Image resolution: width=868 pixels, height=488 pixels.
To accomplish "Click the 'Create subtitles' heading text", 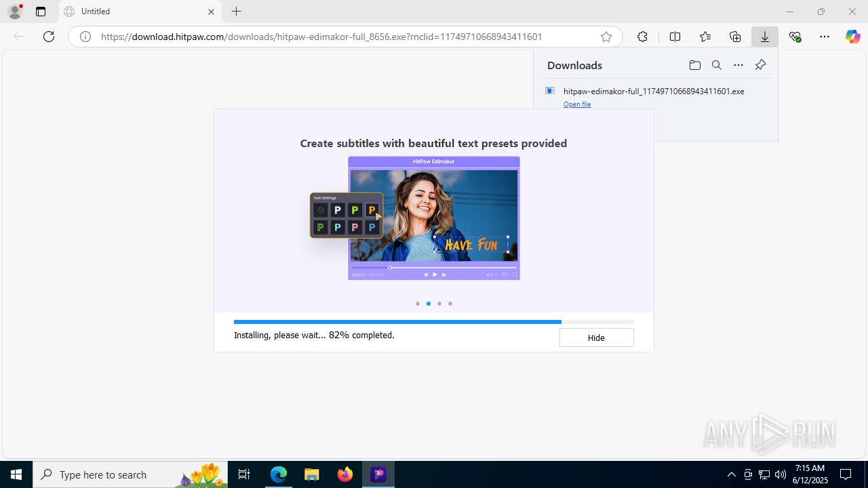I will 433,143.
